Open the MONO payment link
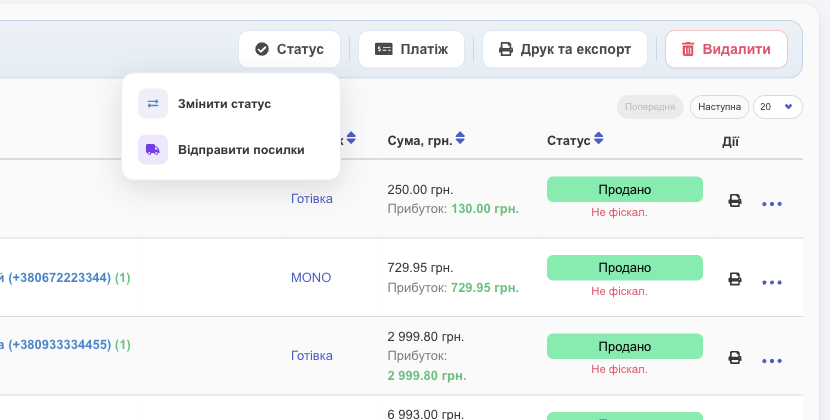 pyautogui.click(x=311, y=278)
